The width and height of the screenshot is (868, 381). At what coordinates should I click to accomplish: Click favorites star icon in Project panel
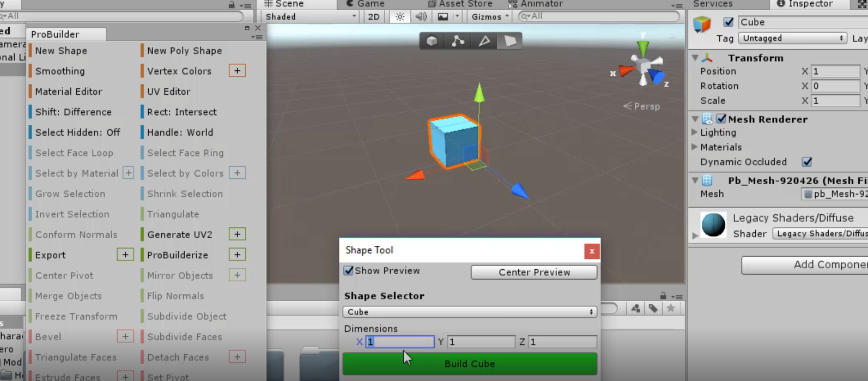pos(671,309)
